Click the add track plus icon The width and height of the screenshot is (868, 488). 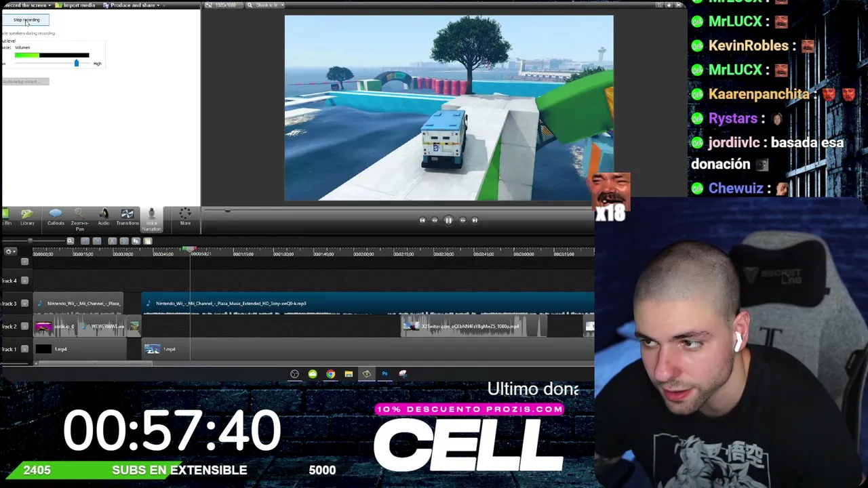click(25, 262)
